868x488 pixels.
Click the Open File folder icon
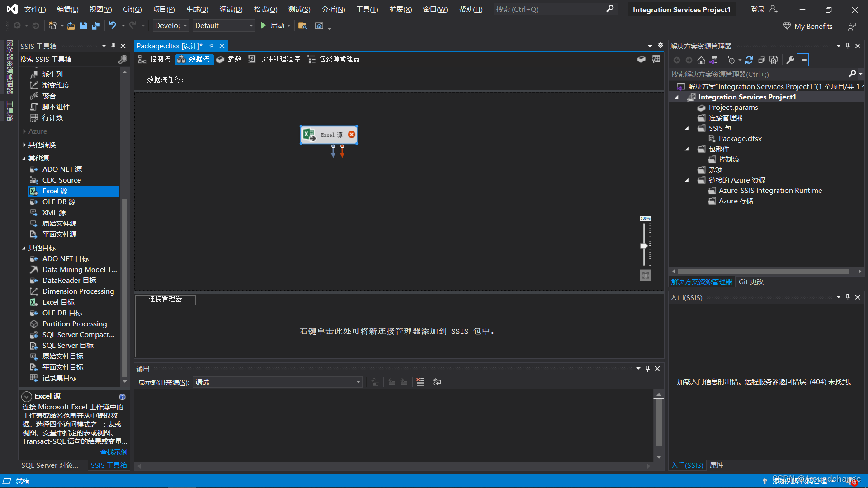coord(71,26)
